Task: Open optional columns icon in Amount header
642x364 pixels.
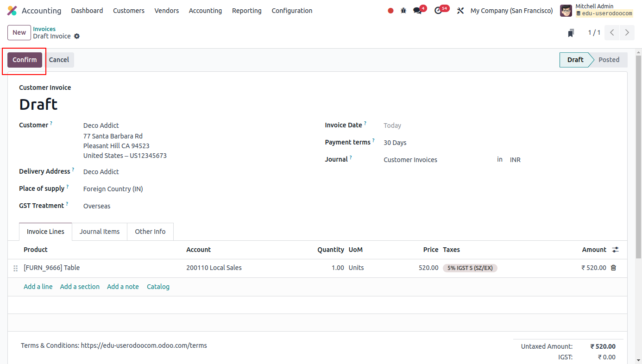Action: tap(615, 250)
